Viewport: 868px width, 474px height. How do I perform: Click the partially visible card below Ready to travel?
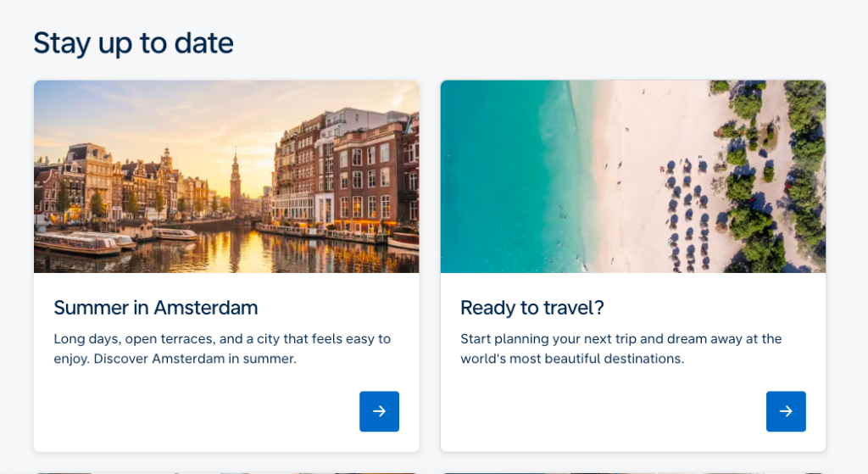coord(633,472)
